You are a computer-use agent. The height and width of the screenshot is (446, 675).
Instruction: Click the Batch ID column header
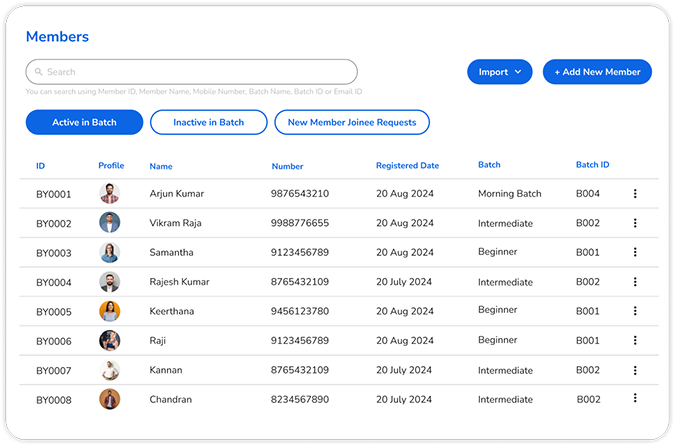pyautogui.click(x=592, y=165)
